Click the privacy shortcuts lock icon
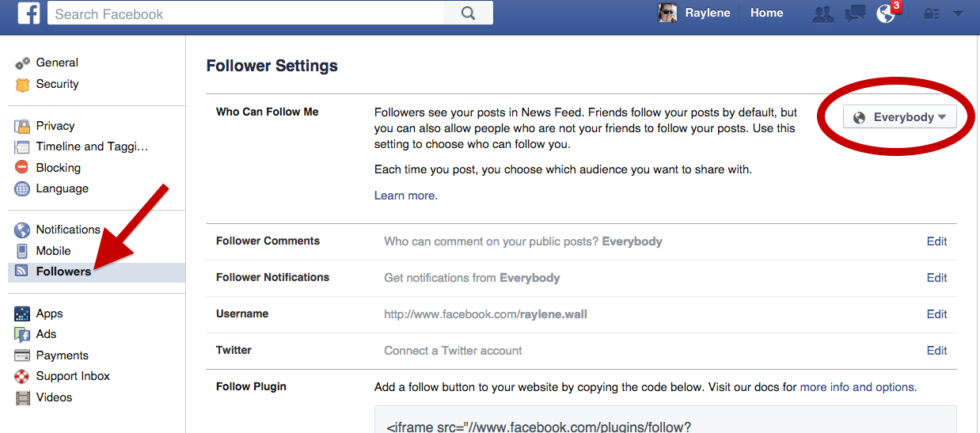The image size is (980, 433). 933,13
